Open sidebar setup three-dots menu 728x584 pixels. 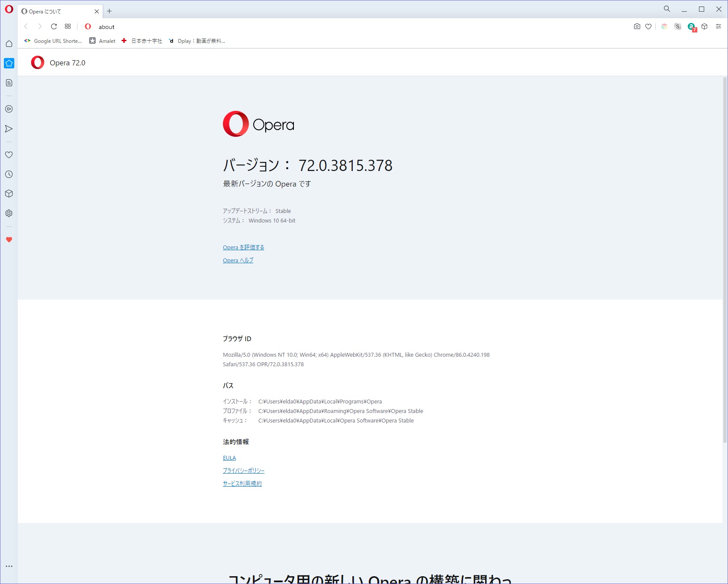tap(9, 566)
